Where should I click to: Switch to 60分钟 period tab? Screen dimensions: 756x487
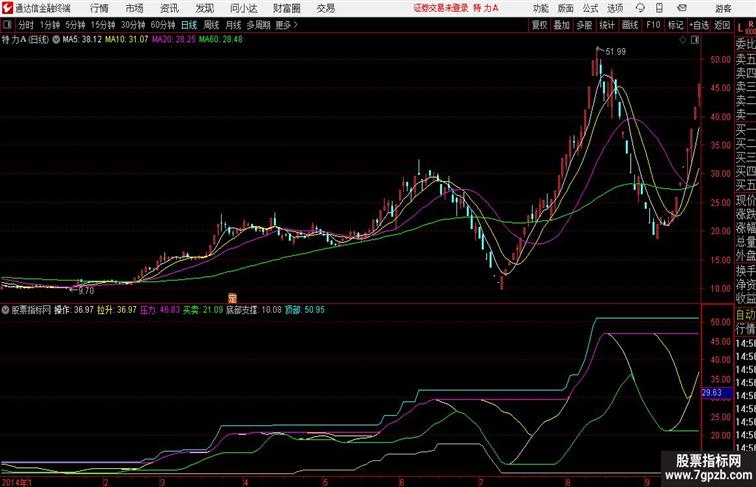click(163, 25)
